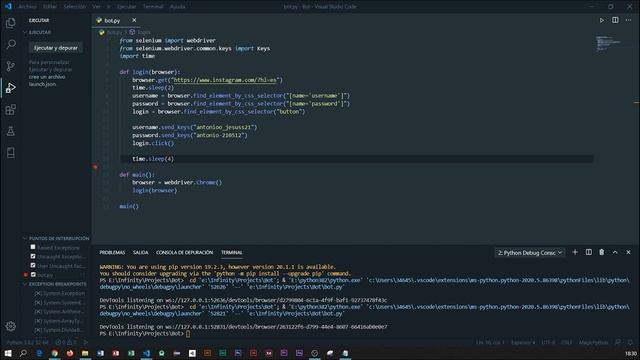The image size is (640, 360).
Task: Click the Ejecutar y depurar button
Action: click(x=56, y=48)
